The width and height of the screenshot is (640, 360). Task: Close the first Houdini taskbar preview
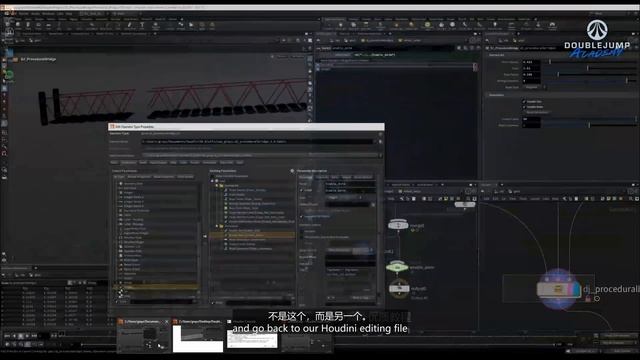[167, 322]
